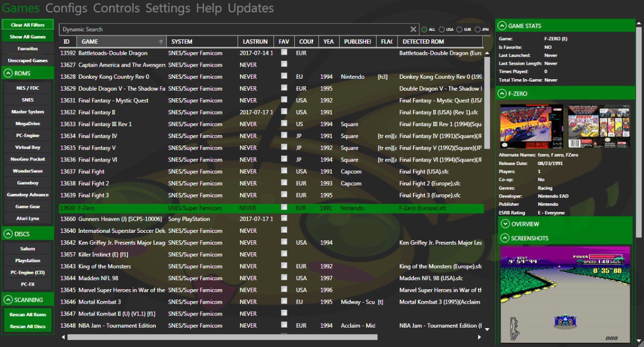Open the Games tab
Viewport: 644px width, 347px height.
click(x=21, y=9)
